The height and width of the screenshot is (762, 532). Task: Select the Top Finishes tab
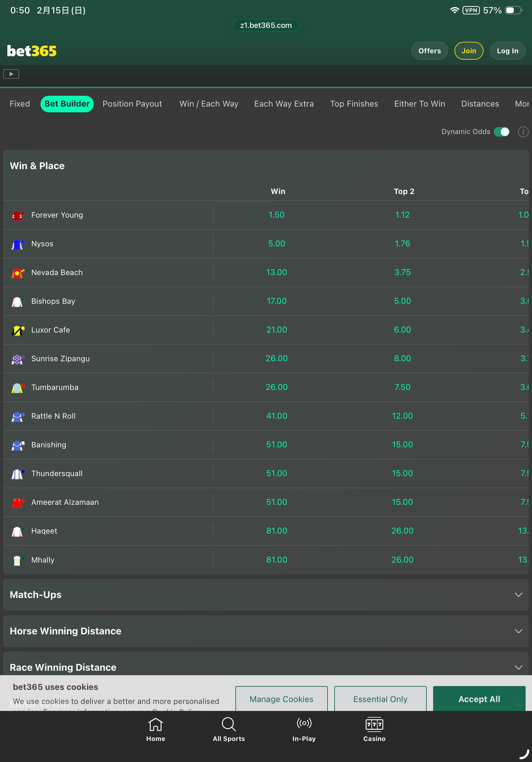coord(354,104)
